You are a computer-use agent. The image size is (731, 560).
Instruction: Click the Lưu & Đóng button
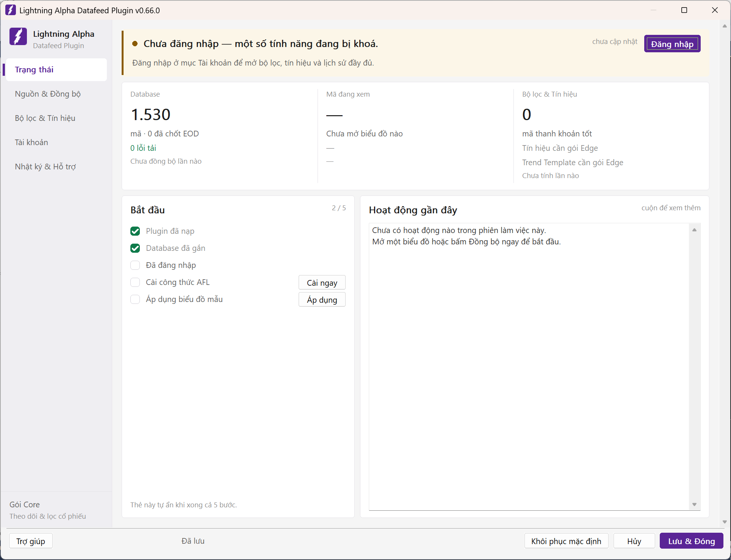tap(692, 541)
